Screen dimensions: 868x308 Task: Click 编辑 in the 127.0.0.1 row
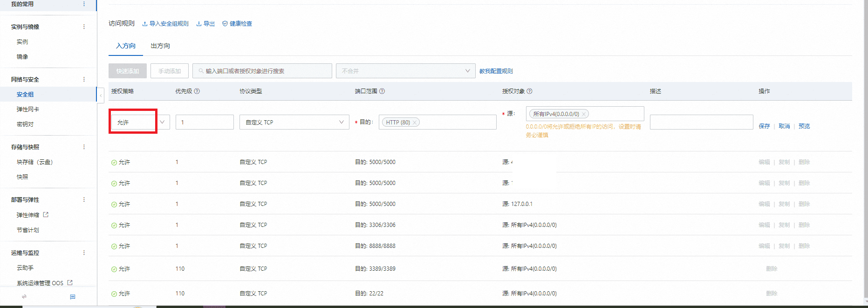coord(764,204)
